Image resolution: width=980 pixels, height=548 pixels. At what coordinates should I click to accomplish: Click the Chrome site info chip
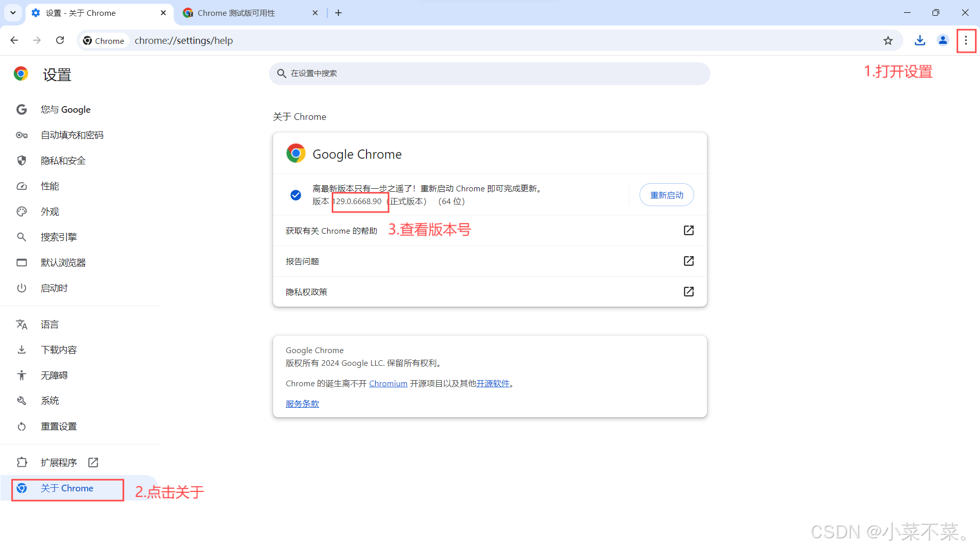pyautogui.click(x=104, y=40)
